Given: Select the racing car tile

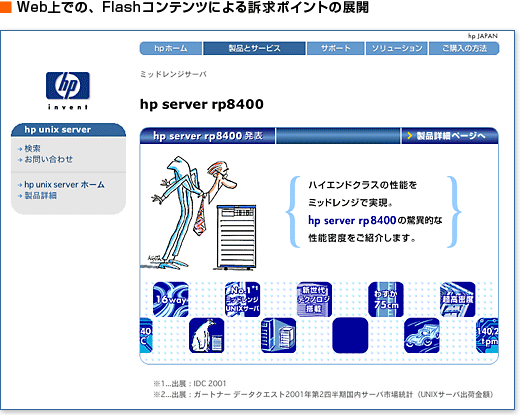Looking at the screenshot, I should click(x=422, y=335).
